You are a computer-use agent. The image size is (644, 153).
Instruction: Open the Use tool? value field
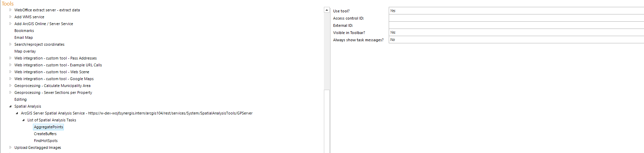pos(516,11)
